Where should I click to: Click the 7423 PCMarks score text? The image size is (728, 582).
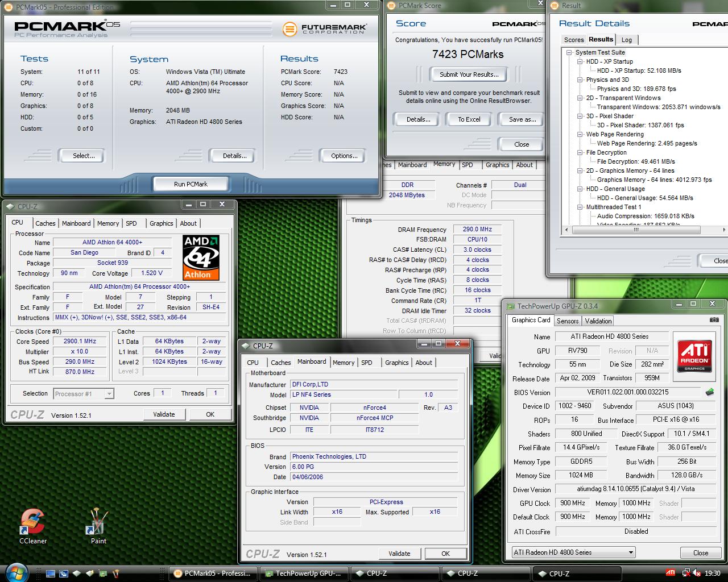click(468, 54)
